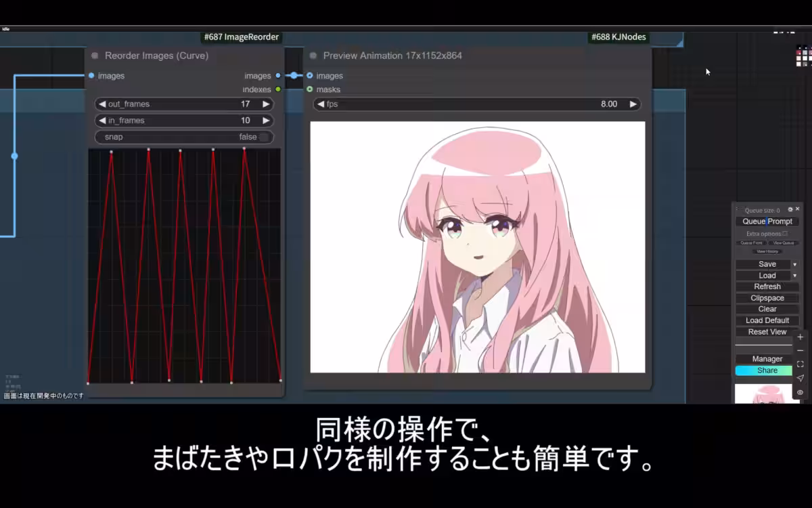This screenshot has width=812, height=508.
Task: Click the zoom-out minus icon
Action: click(800, 350)
